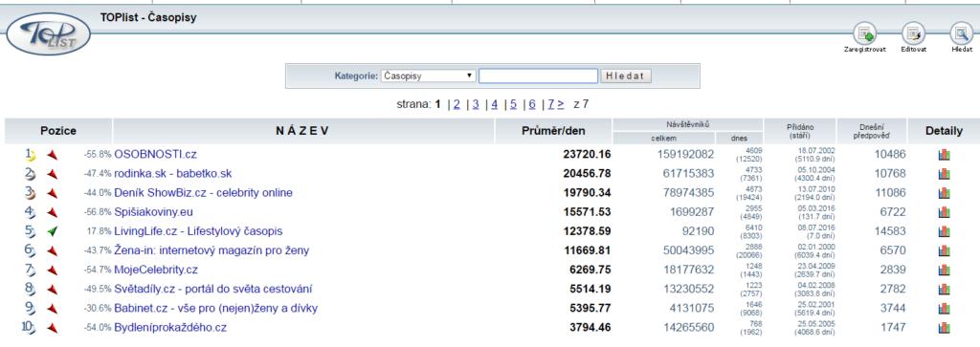This screenshot has width=980, height=347.
Task: Click the average value 3794.46
Action: pyautogui.click(x=590, y=328)
